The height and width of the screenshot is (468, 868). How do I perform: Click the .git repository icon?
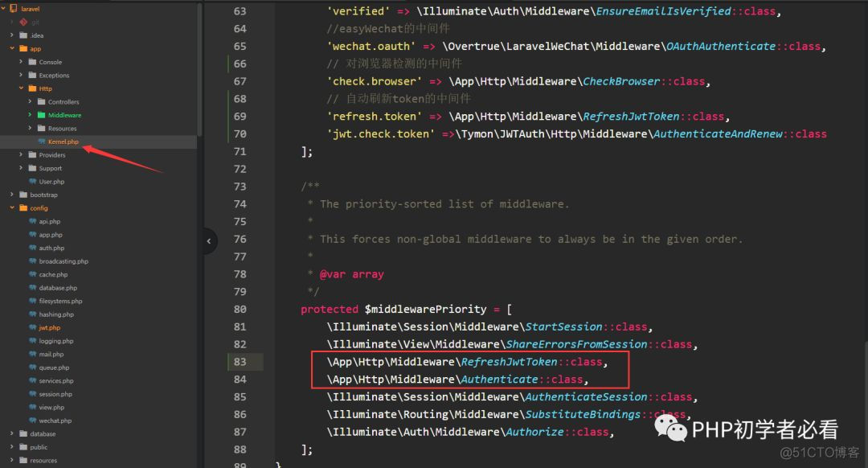pos(23,22)
